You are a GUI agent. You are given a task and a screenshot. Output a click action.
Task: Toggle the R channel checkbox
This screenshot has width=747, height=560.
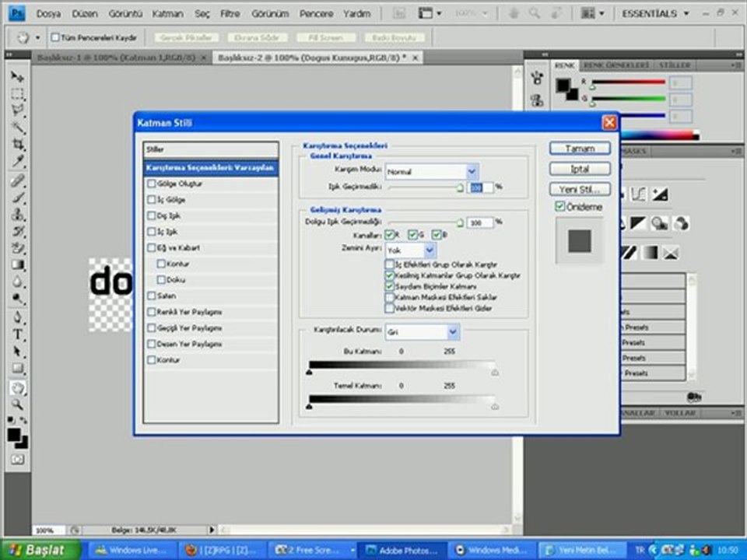coord(389,234)
